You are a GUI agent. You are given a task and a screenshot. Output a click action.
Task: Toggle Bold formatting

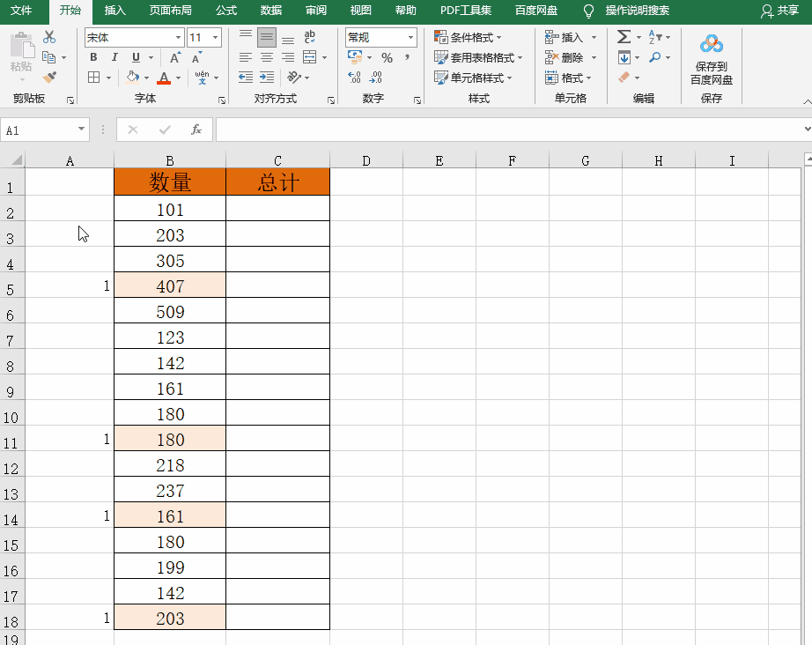click(93, 57)
